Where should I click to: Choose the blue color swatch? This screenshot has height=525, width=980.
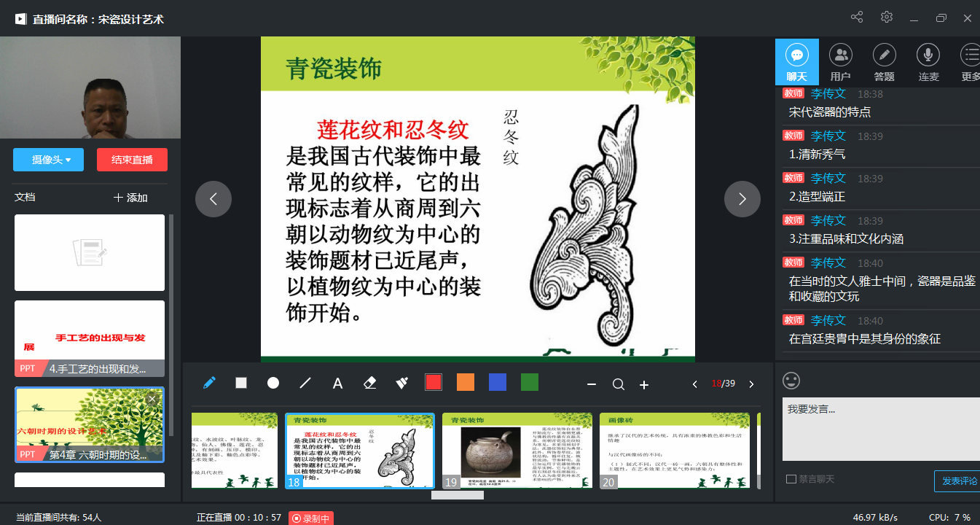coord(498,382)
